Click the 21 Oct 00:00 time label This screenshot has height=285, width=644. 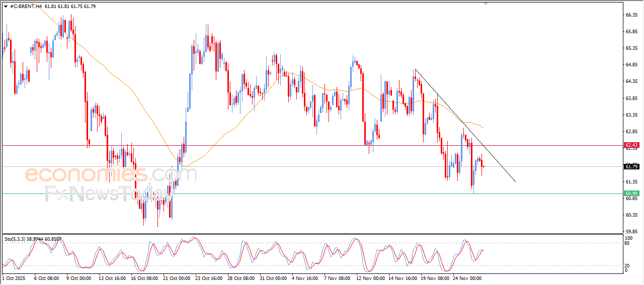(176, 277)
